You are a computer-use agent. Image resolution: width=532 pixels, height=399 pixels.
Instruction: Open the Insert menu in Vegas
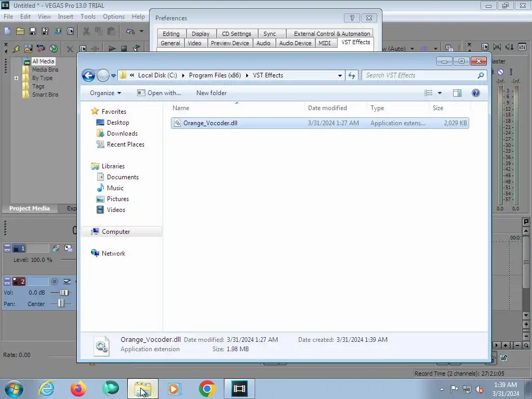tap(65, 17)
